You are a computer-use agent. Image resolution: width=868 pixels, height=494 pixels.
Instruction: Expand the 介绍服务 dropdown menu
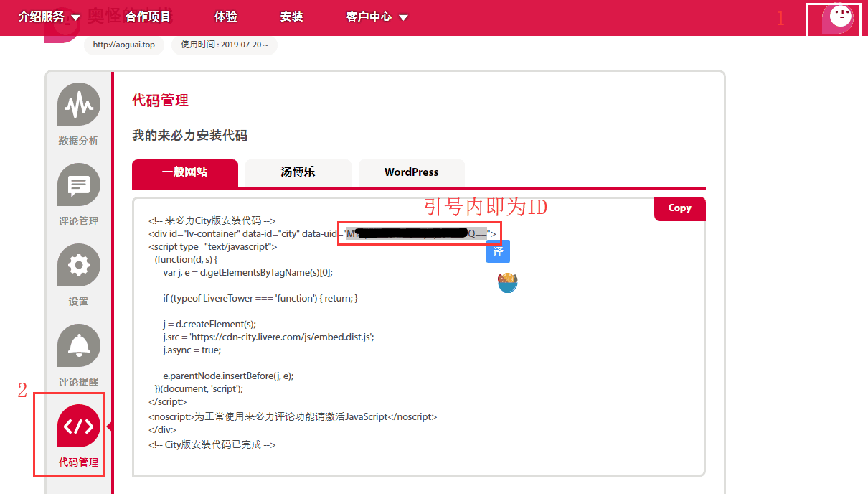tap(49, 17)
